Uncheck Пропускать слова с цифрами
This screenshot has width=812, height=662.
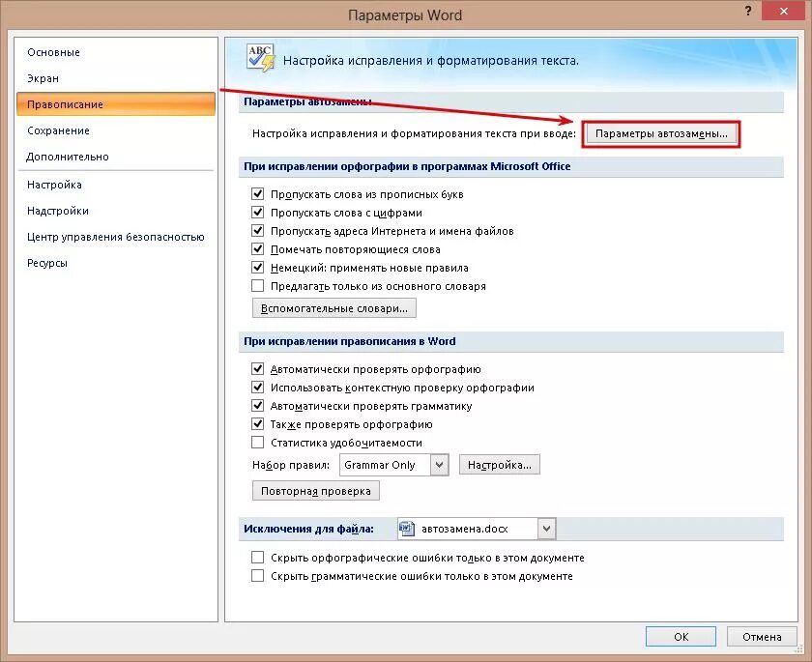point(257,213)
